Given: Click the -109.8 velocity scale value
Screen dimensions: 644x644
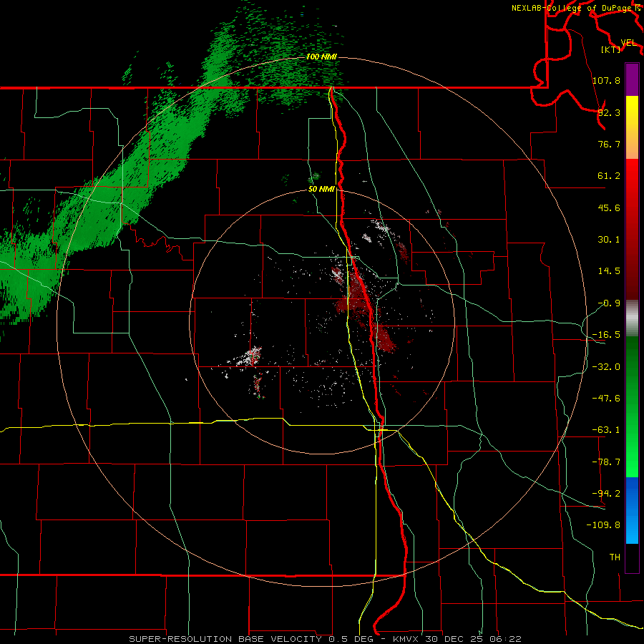Looking at the screenshot, I should pyautogui.click(x=603, y=525).
